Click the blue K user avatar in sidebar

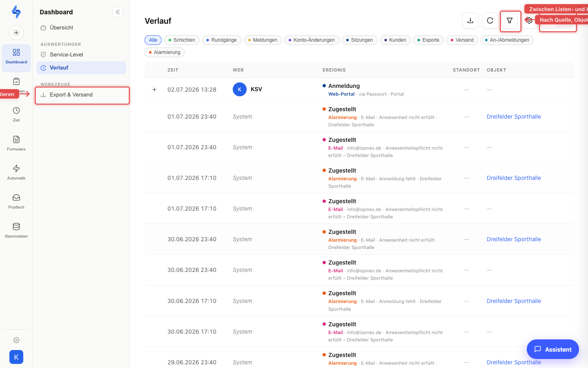pyautogui.click(x=16, y=357)
